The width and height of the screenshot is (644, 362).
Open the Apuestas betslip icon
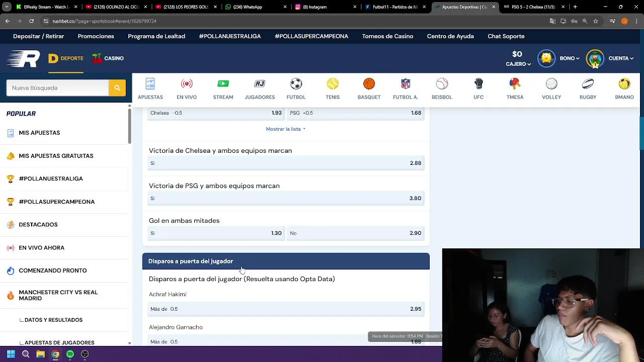pos(150,83)
